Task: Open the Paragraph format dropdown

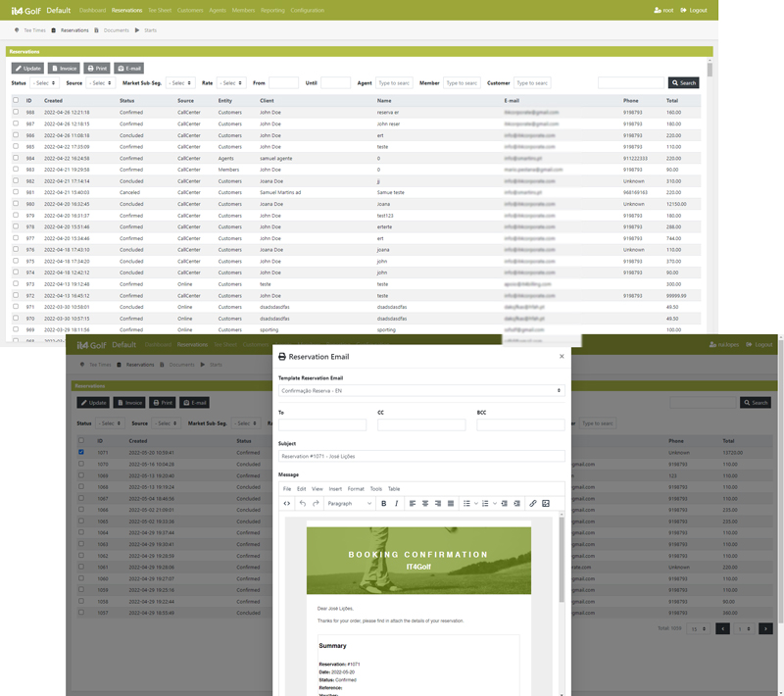Action: 349,503
